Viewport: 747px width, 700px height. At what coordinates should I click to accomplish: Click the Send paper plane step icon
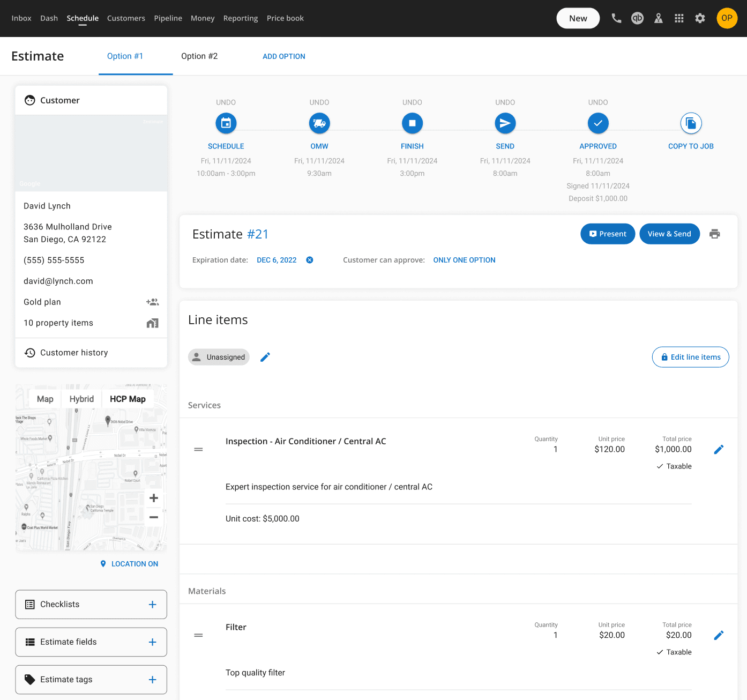click(x=505, y=123)
